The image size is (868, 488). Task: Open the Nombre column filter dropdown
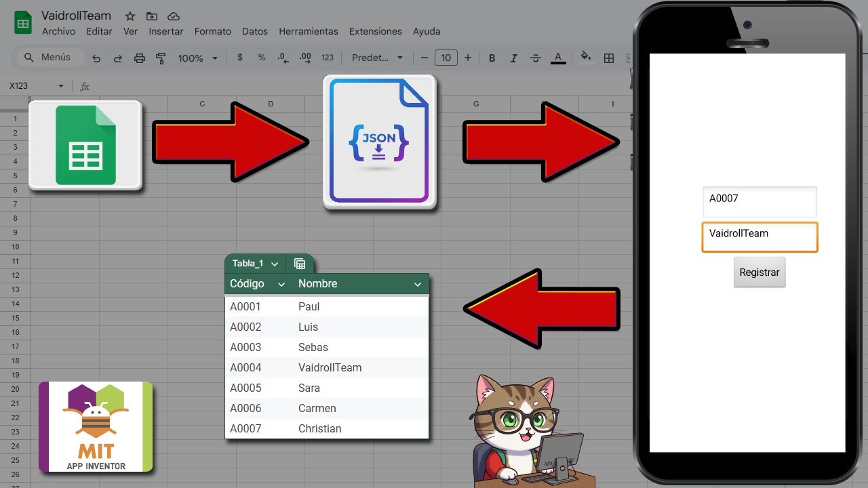pos(418,285)
